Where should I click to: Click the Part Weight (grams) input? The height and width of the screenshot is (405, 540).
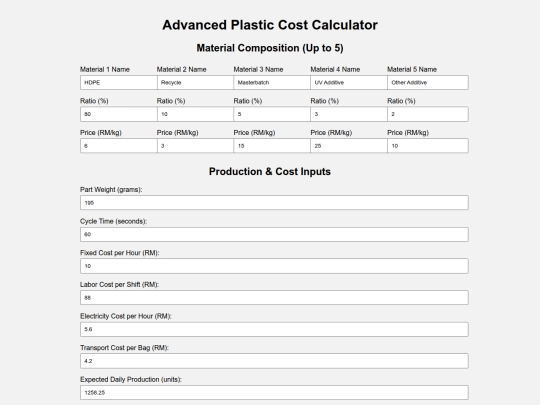[x=274, y=202]
